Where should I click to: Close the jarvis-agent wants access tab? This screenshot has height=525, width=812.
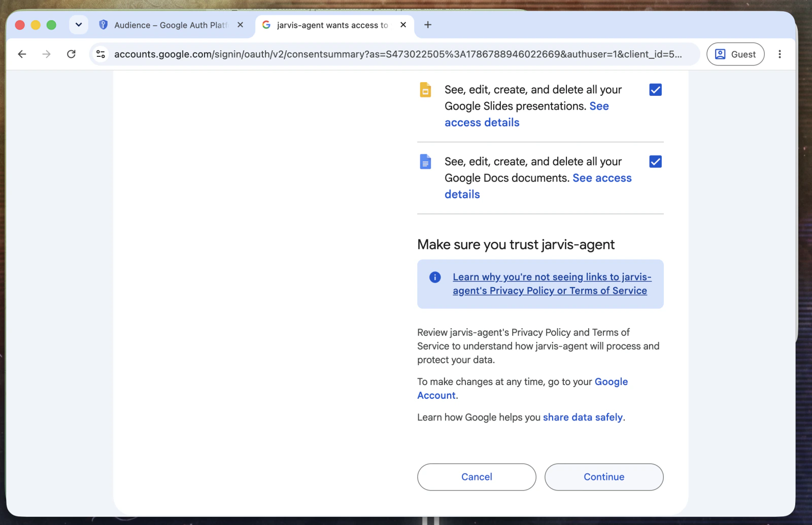coord(403,25)
